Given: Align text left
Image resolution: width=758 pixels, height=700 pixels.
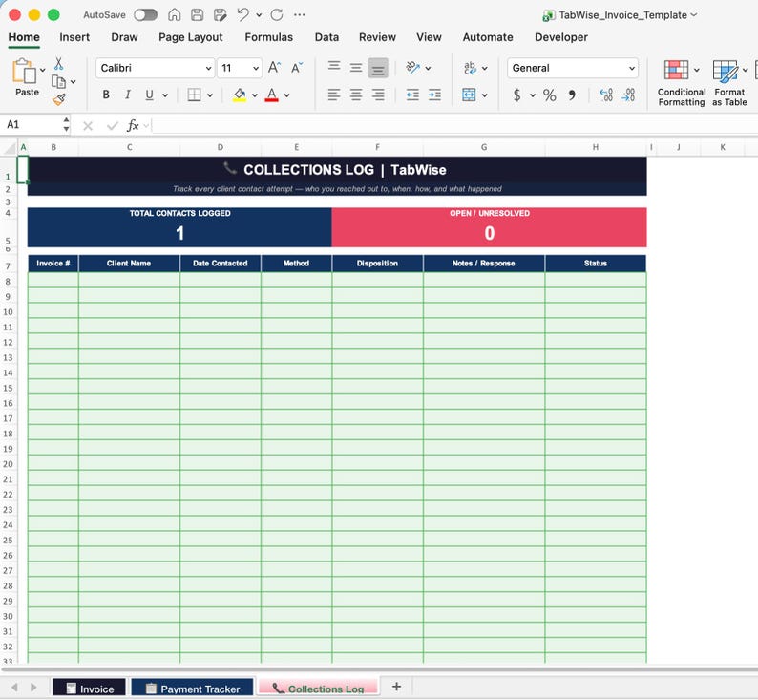Looking at the screenshot, I should [334, 95].
